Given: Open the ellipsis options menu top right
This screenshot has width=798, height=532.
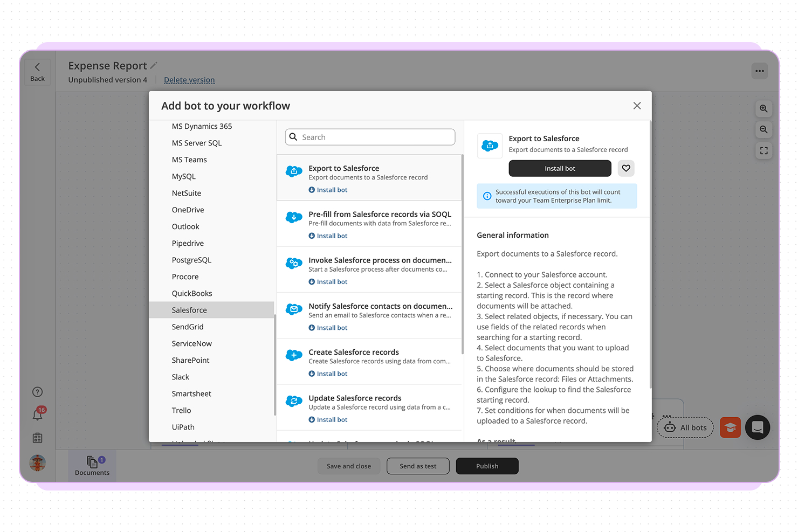Looking at the screenshot, I should point(760,71).
